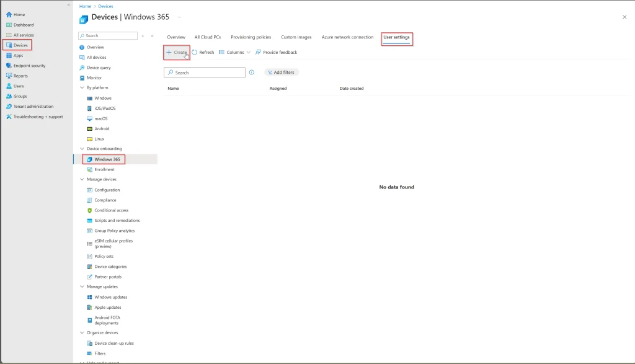Image resolution: width=635 pixels, height=364 pixels.
Task: Click Add filters
Action: tap(282, 73)
